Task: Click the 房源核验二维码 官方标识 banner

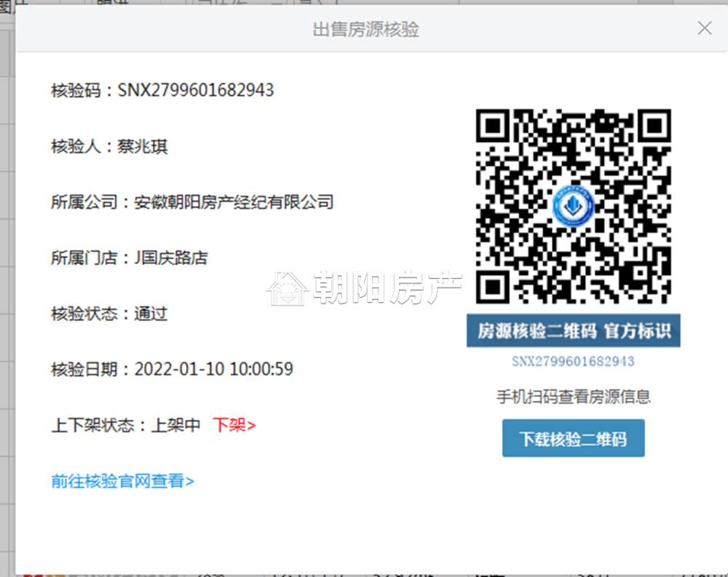Action: pos(574,330)
